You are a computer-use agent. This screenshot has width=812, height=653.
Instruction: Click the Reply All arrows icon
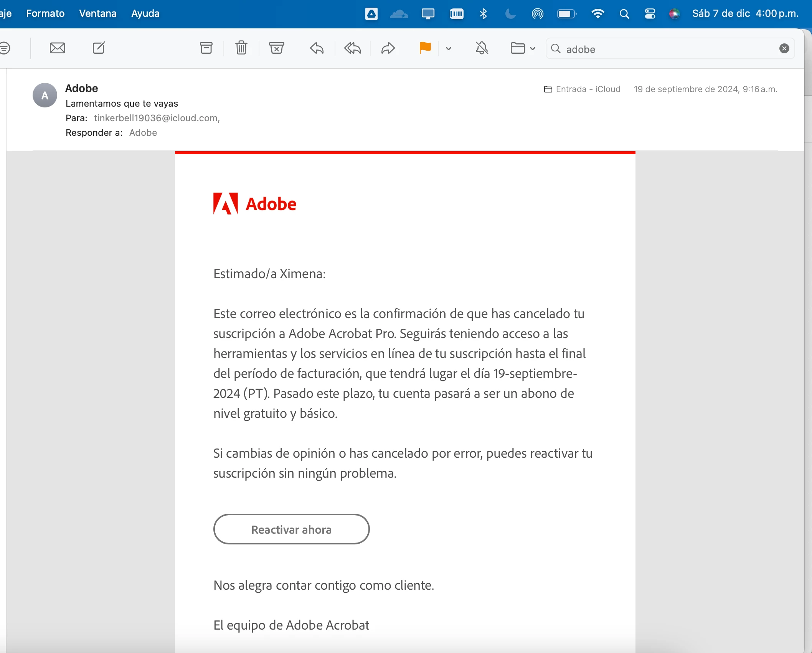pyautogui.click(x=352, y=48)
